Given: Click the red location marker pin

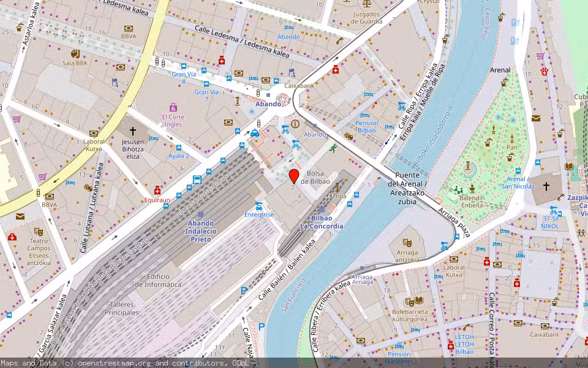Looking at the screenshot, I should point(293,176).
